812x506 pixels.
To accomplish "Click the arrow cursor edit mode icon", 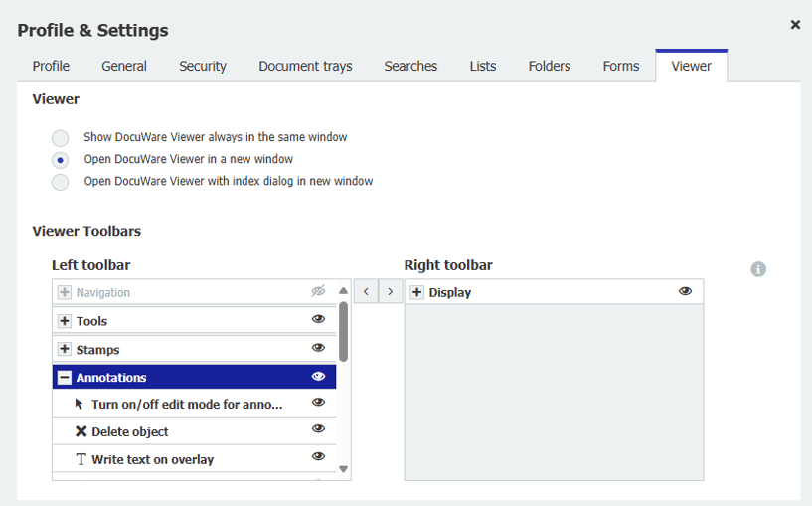I will 81,404.
